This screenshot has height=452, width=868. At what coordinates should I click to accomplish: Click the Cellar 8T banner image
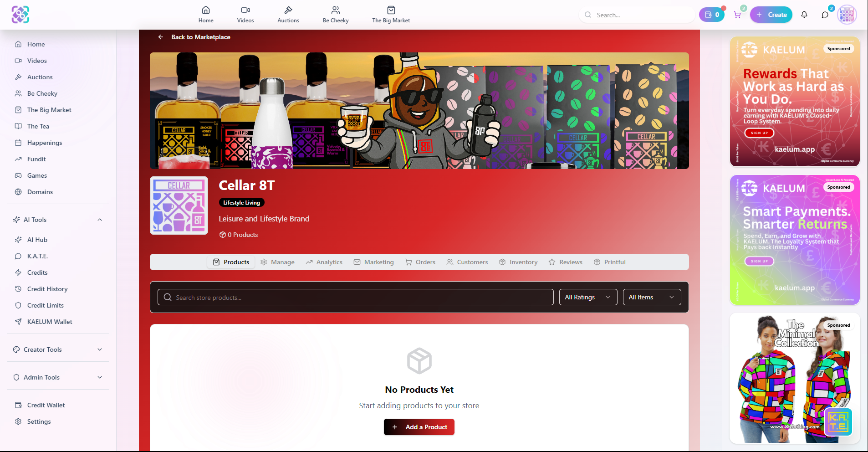419,111
